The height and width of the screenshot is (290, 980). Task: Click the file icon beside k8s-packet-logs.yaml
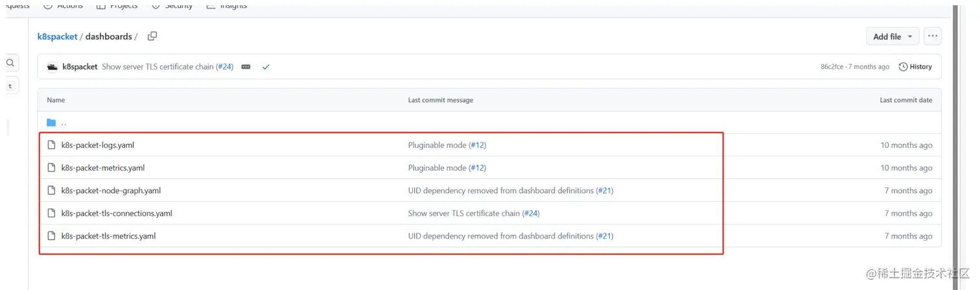point(52,145)
